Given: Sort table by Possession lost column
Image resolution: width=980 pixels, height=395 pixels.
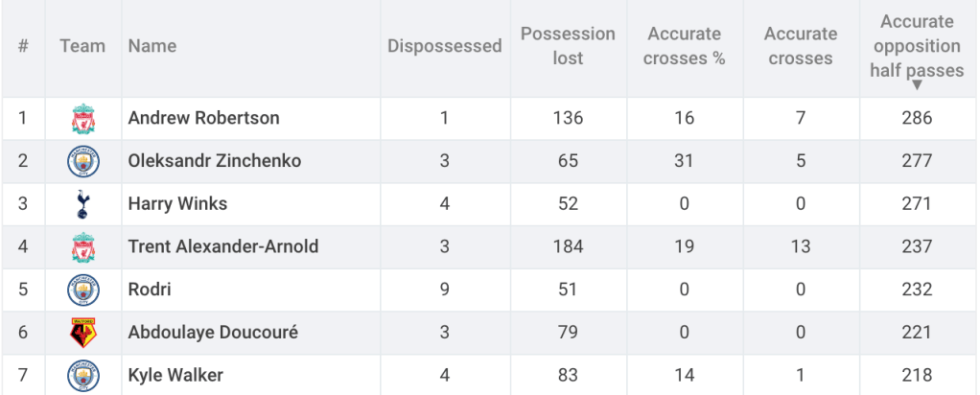Looking at the screenshot, I should 568,46.
